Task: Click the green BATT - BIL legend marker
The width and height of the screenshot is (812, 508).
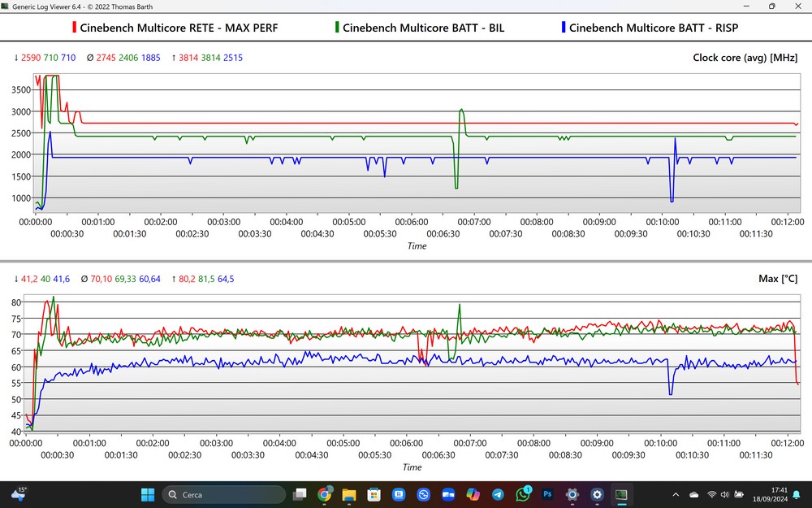Action: point(337,28)
